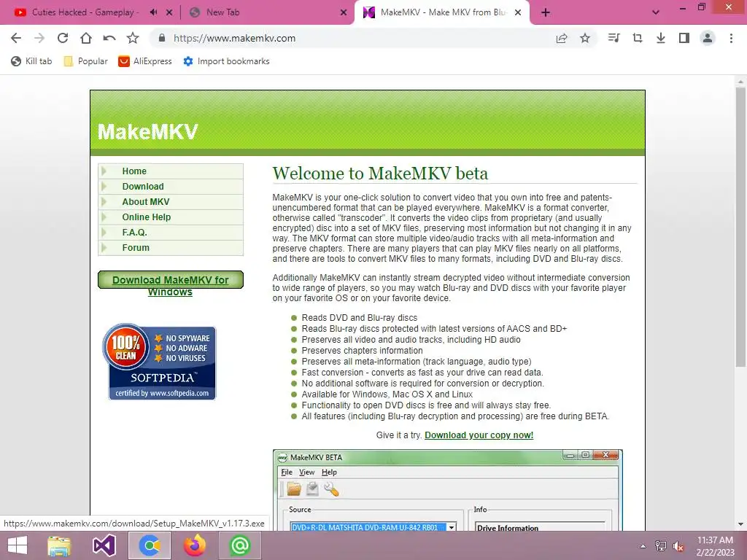This screenshot has height=560, width=747.
Task: Open the AliExpress bookmark
Action: coord(145,61)
